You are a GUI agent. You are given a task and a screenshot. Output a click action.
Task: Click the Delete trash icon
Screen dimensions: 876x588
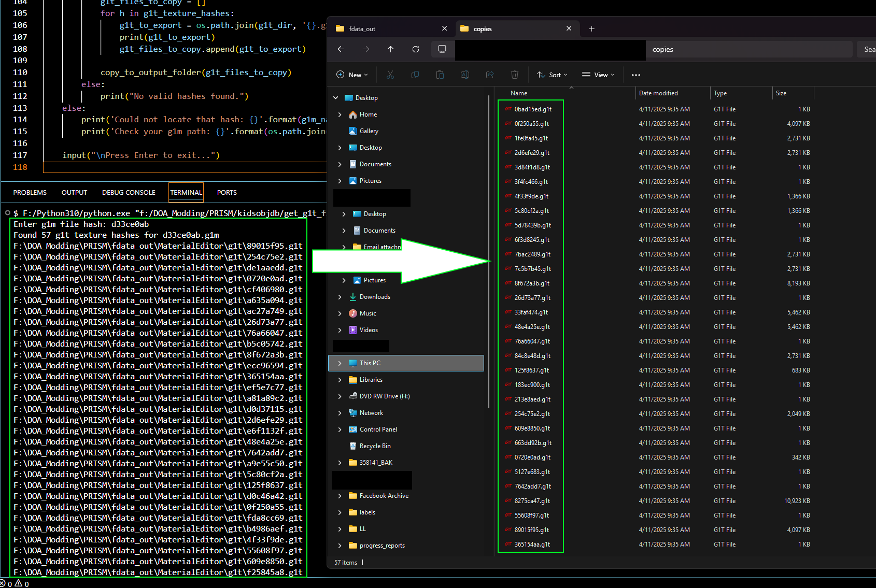tap(515, 75)
